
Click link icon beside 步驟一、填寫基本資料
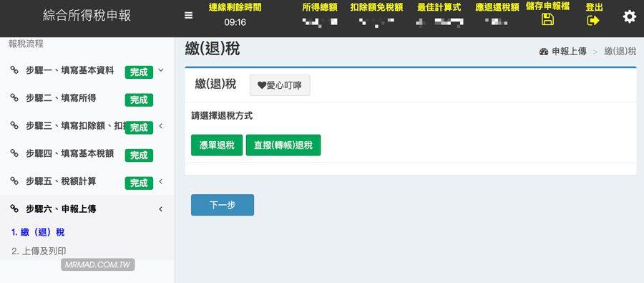click(x=14, y=70)
